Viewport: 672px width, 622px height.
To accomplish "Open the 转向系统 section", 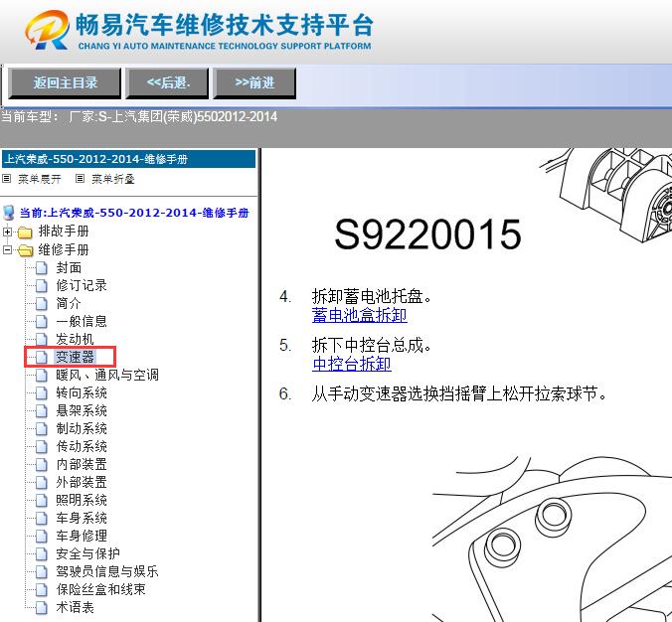I will click(82, 392).
